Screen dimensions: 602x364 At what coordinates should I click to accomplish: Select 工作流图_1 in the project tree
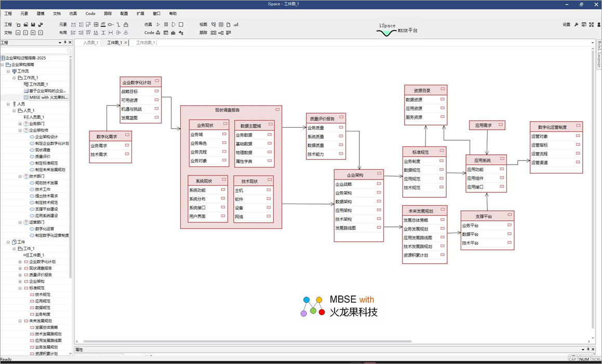click(x=38, y=84)
